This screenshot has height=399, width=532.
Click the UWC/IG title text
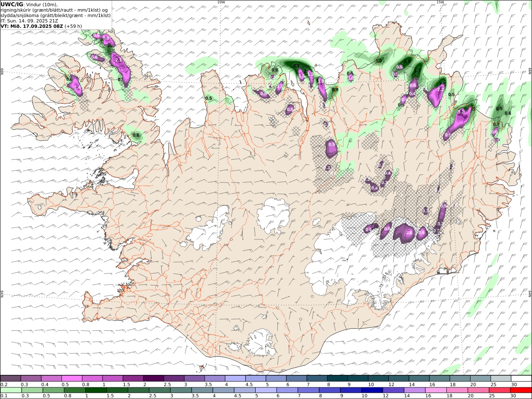click(12, 4)
